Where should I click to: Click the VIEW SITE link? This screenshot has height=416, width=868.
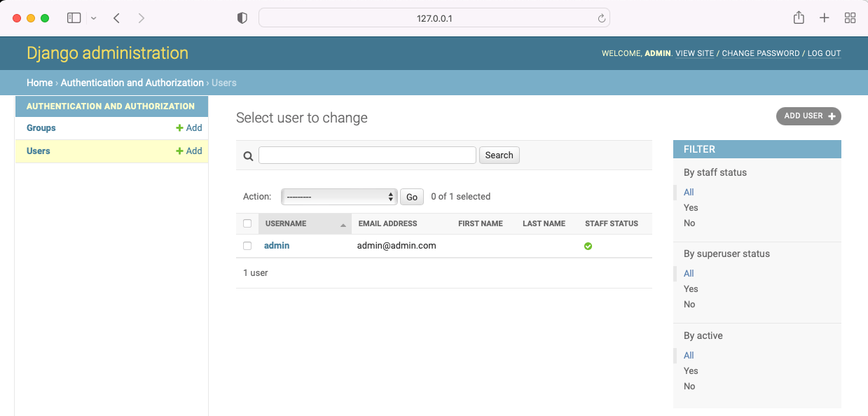point(695,53)
